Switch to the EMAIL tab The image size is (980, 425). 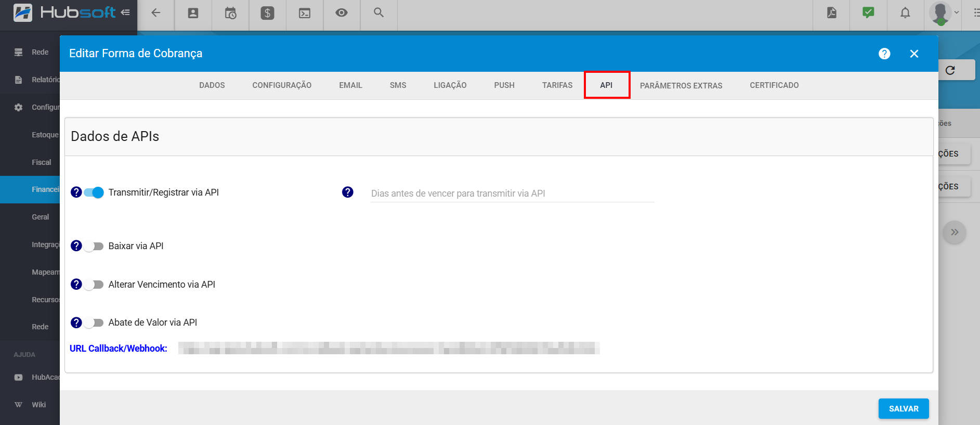tap(351, 85)
